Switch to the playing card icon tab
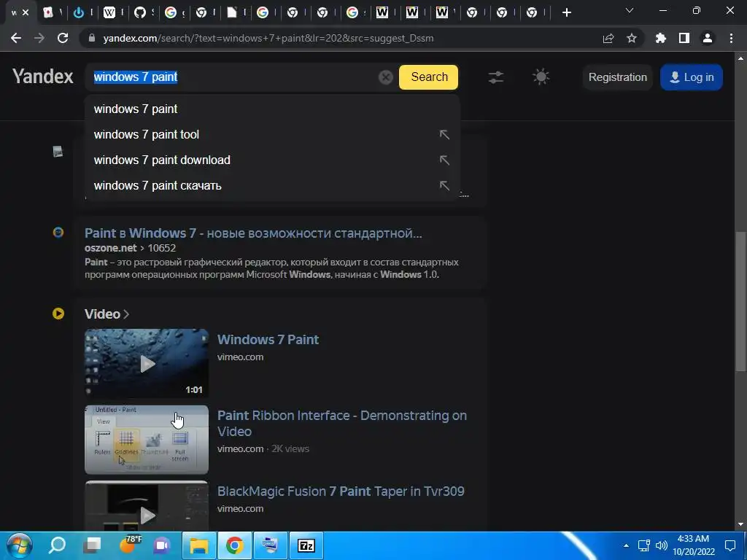The image size is (747, 560). (48, 13)
